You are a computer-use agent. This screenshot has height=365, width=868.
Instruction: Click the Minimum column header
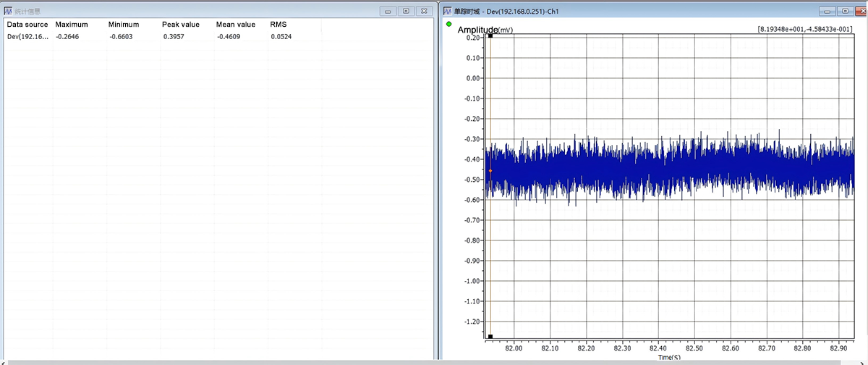[123, 25]
